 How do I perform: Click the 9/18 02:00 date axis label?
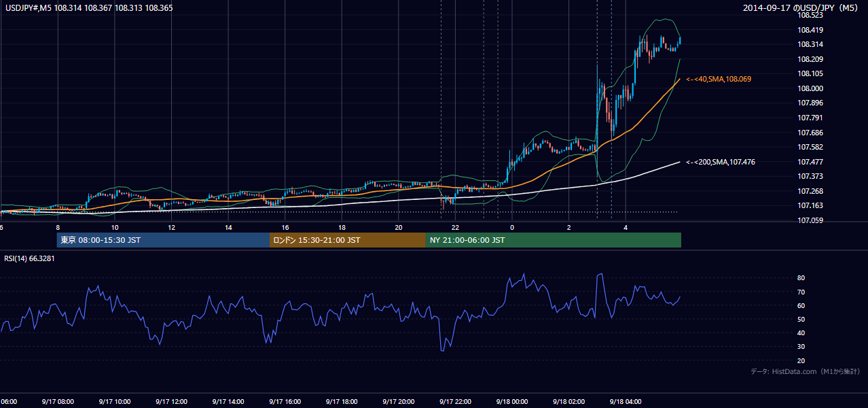coord(568,402)
